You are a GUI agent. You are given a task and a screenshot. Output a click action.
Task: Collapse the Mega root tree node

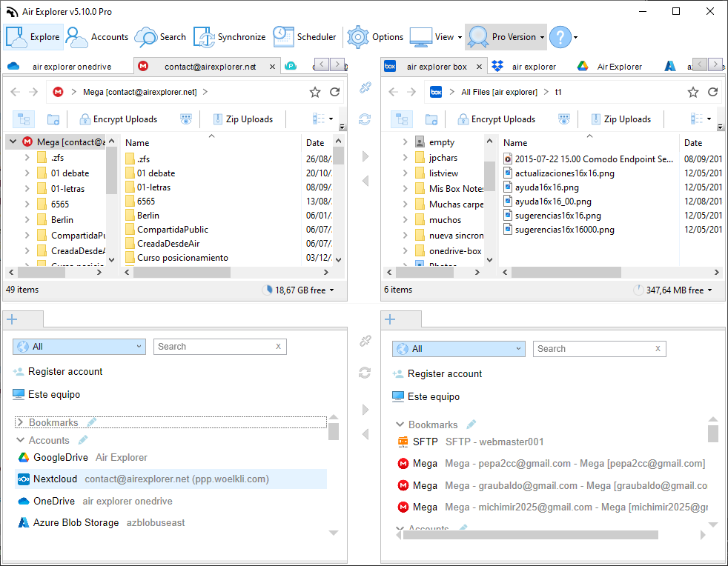click(13, 141)
